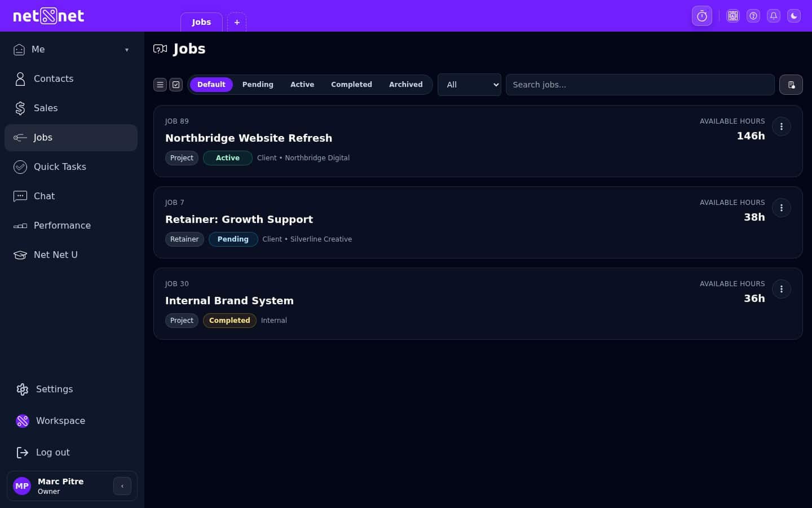812x508 pixels.
Task: Click the Search jobs input field
Action: click(639, 85)
